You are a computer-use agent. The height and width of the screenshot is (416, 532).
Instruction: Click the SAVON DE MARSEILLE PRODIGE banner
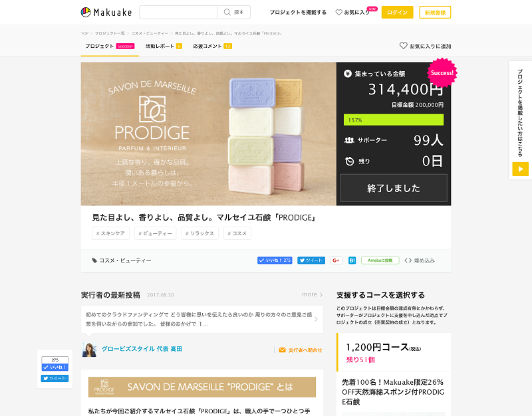[202, 387]
